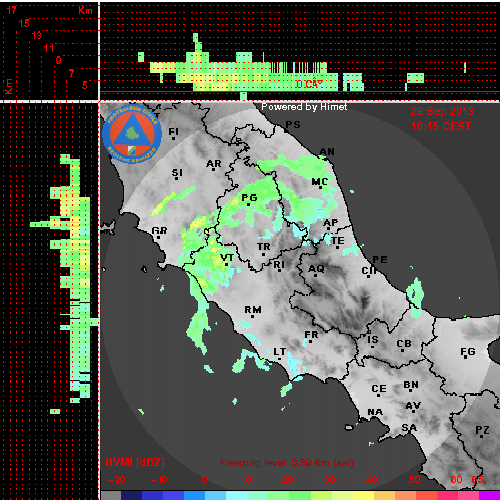Click the '60' value on the dBZ scale
The image size is (500, 500).
click(x=456, y=480)
